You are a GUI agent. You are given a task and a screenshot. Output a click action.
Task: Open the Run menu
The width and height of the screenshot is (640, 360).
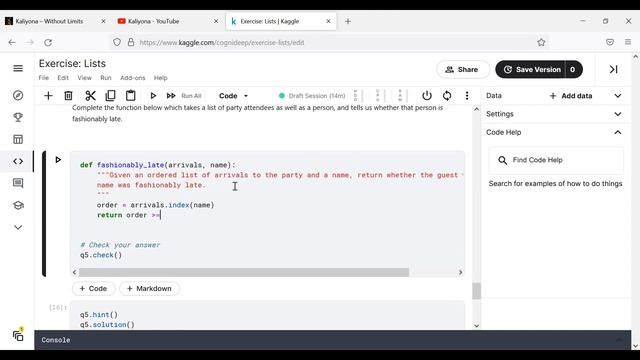coord(106,78)
